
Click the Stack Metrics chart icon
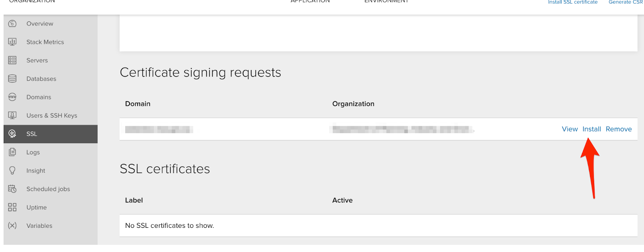(x=12, y=42)
